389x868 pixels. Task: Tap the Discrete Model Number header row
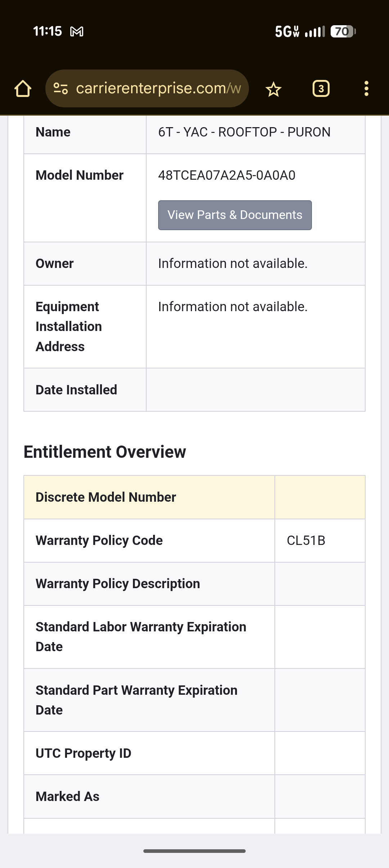pyautogui.click(x=106, y=497)
